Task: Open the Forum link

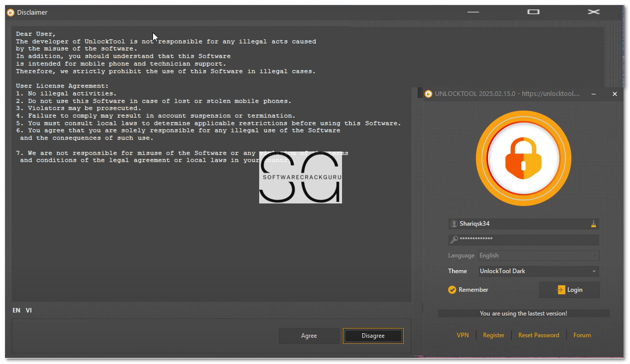Action: point(582,335)
